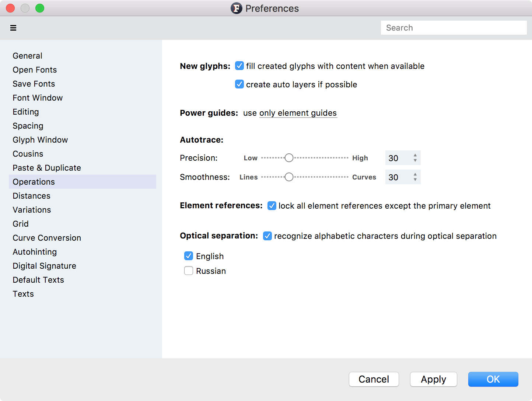Open the General preferences section
Image resolution: width=532 pixels, height=401 pixels.
click(83, 56)
